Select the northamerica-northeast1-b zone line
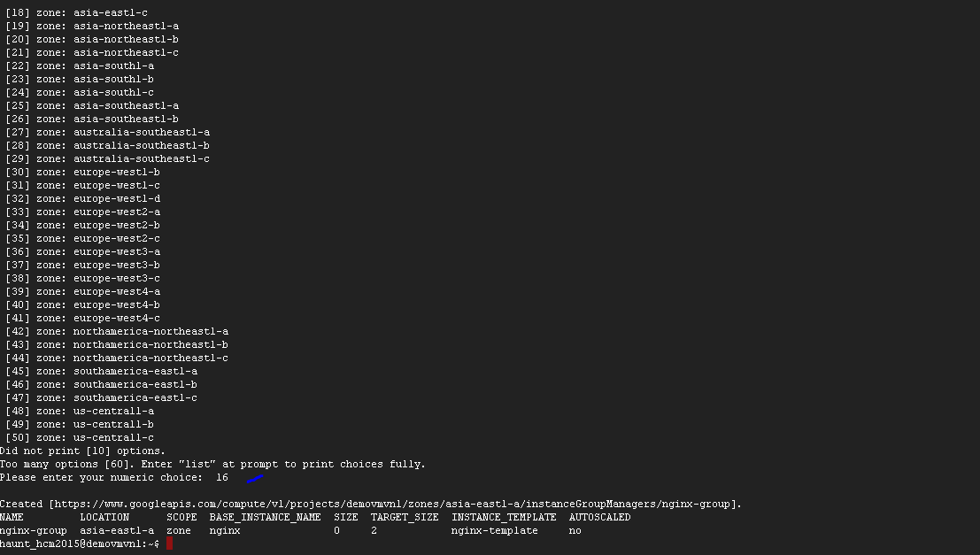 click(x=117, y=344)
